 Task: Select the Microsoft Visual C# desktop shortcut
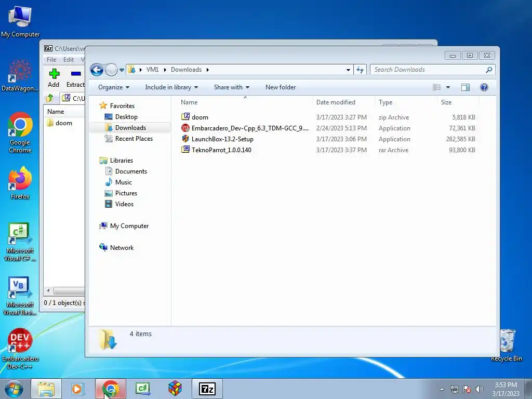20,242
